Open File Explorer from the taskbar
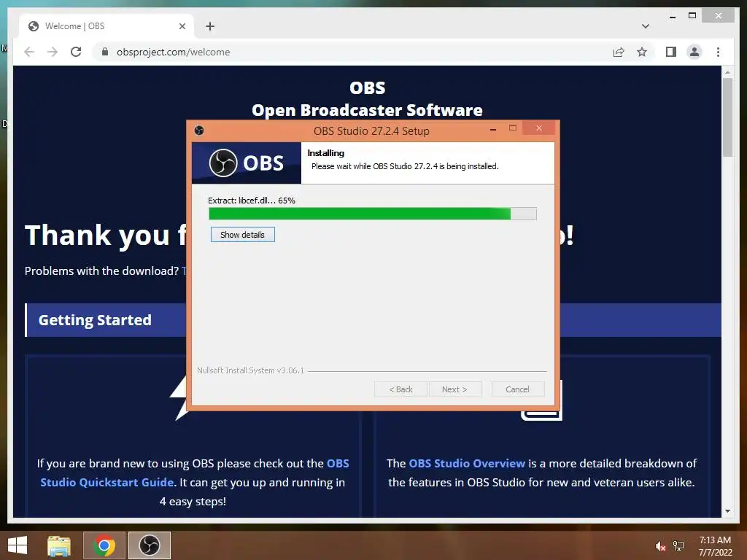Viewport: 747px width, 560px height. click(x=59, y=545)
